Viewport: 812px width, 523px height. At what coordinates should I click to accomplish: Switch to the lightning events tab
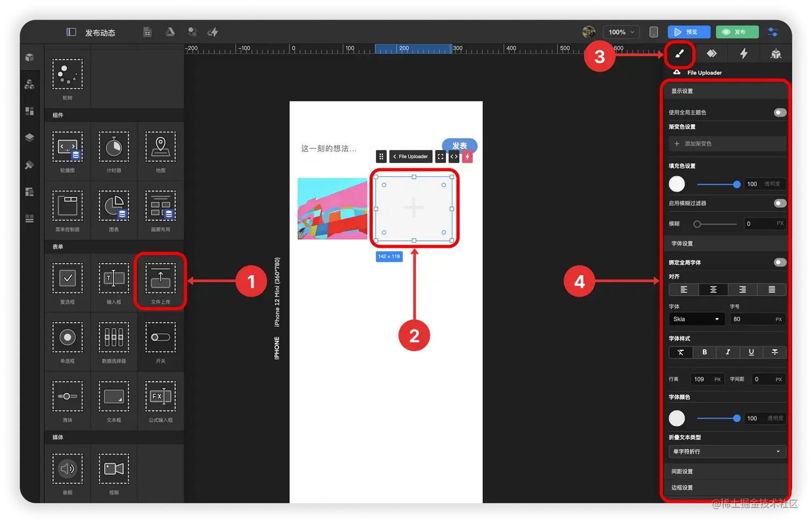coord(744,53)
